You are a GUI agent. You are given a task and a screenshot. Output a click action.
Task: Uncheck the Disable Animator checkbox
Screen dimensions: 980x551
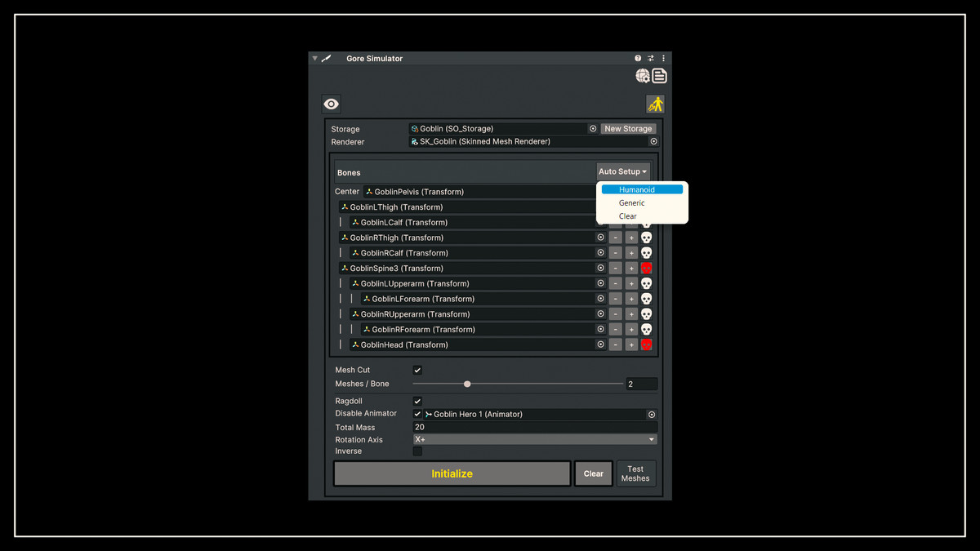coord(417,414)
